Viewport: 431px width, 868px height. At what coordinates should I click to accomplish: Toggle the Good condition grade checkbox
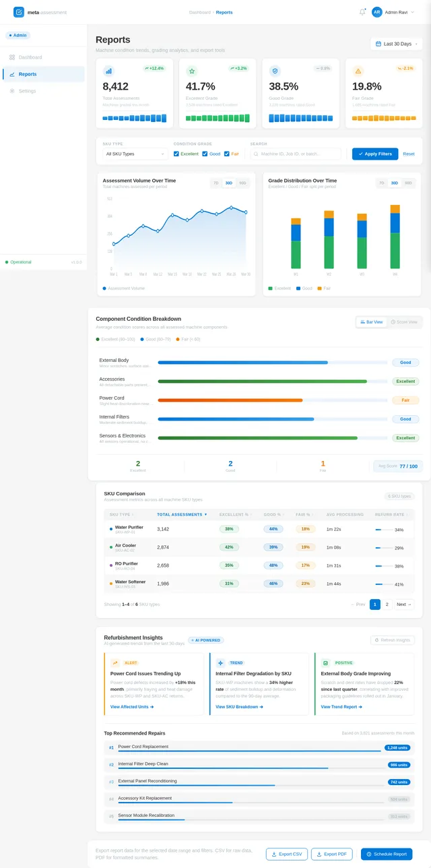point(205,154)
